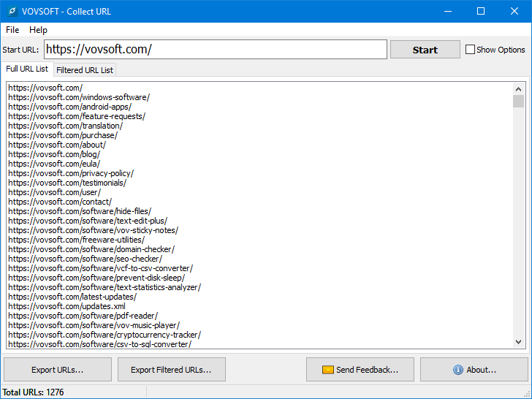Open the File menu
The width and height of the screenshot is (532, 399).
tap(12, 30)
